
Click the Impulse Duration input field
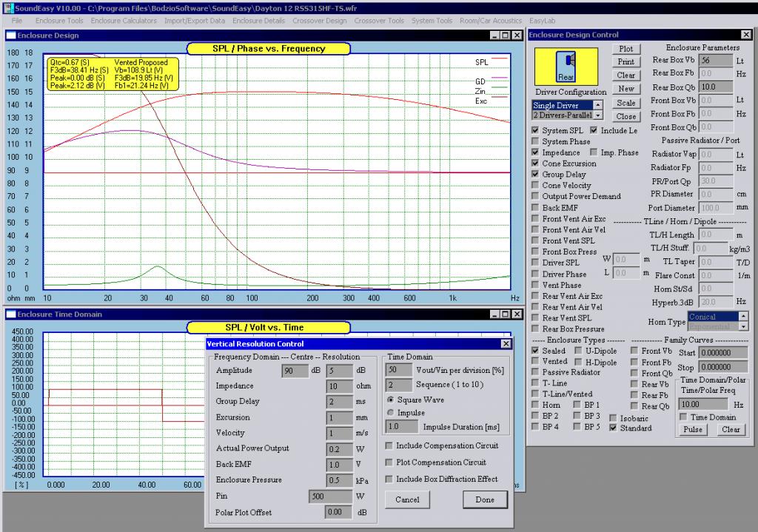[x=402, y=427]
